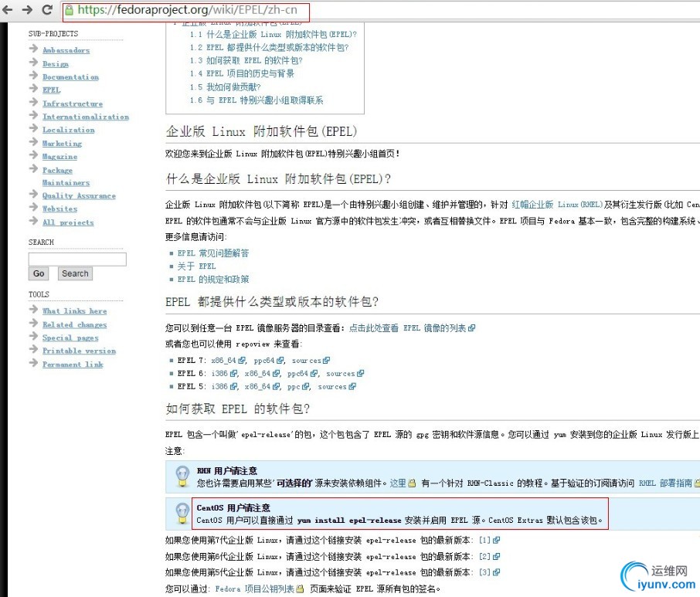Open epel-release link [3]
Screen dimensions: 700x597
(x=489, y=572)
